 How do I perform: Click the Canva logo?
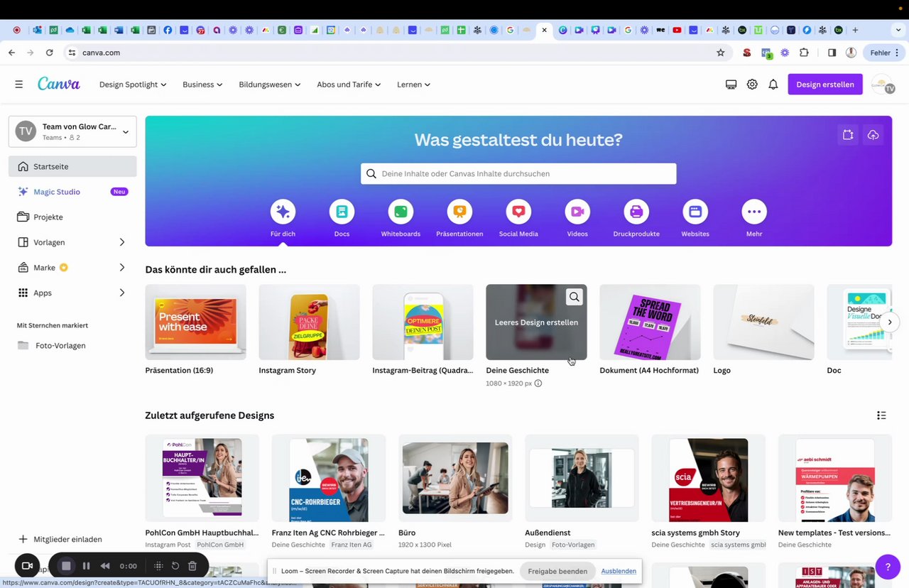59,84
